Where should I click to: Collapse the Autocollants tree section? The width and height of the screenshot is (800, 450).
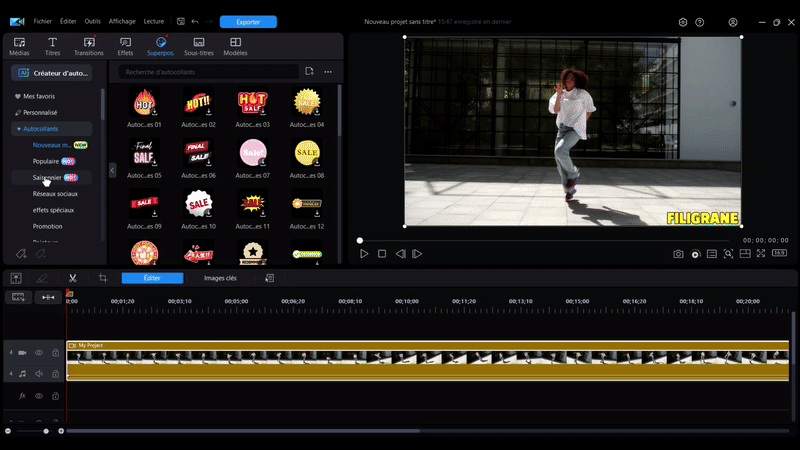(19, 129)
